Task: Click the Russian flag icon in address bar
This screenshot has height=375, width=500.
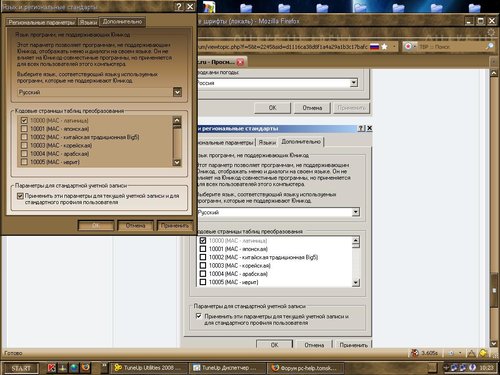Action: [x=375, y=47]
